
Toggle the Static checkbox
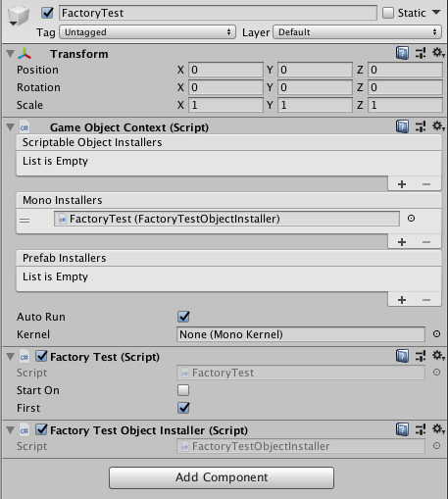point(388,13)
